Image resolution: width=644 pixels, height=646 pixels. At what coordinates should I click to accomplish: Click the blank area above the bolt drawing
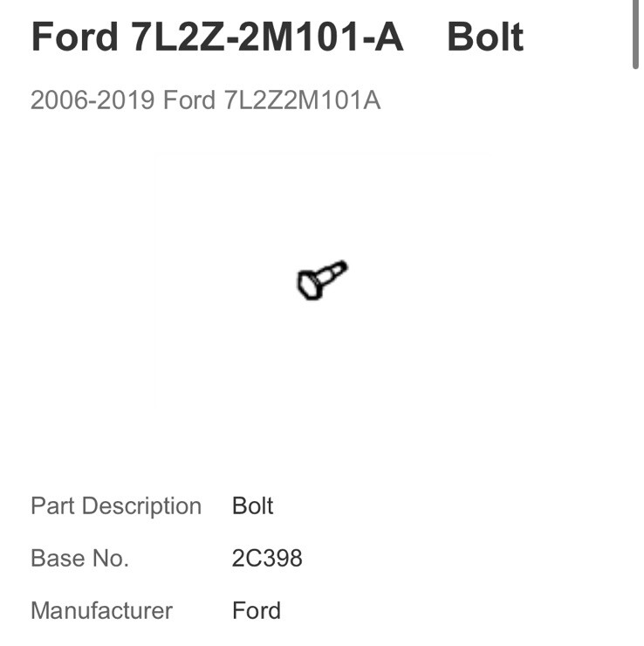(x=321, y=201)
